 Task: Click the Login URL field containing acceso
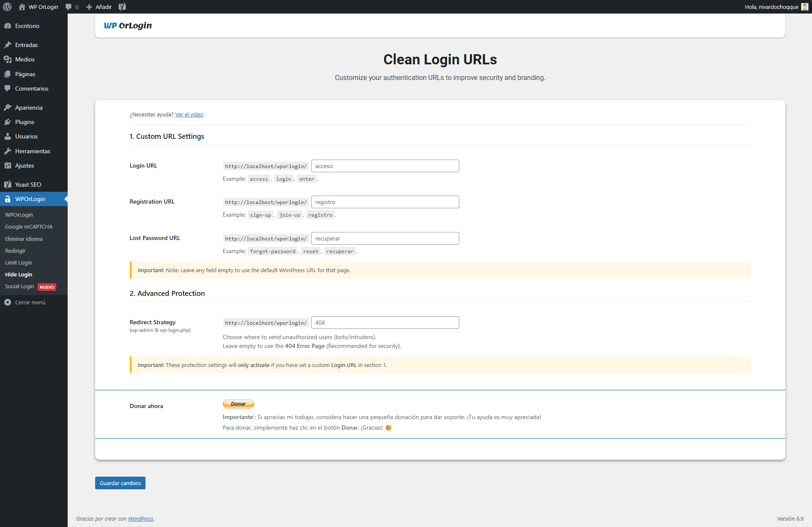(384, 166)
